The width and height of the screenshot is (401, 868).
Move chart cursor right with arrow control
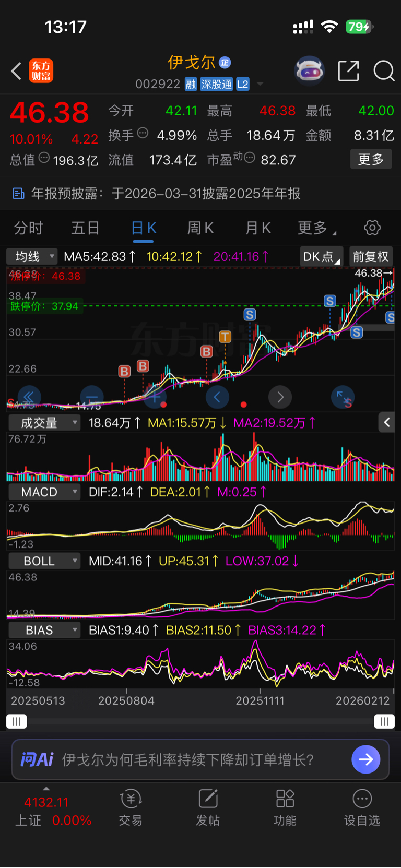pos(280,398)
